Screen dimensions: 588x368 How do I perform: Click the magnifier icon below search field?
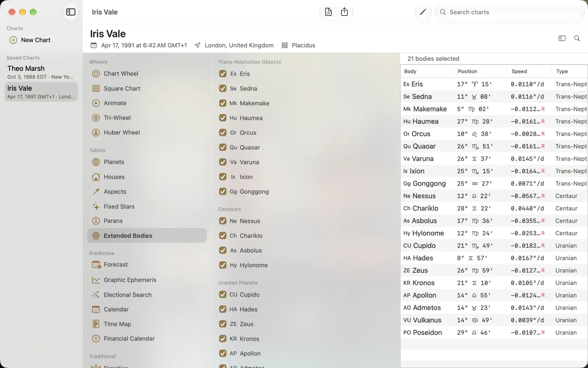[577, 38]
